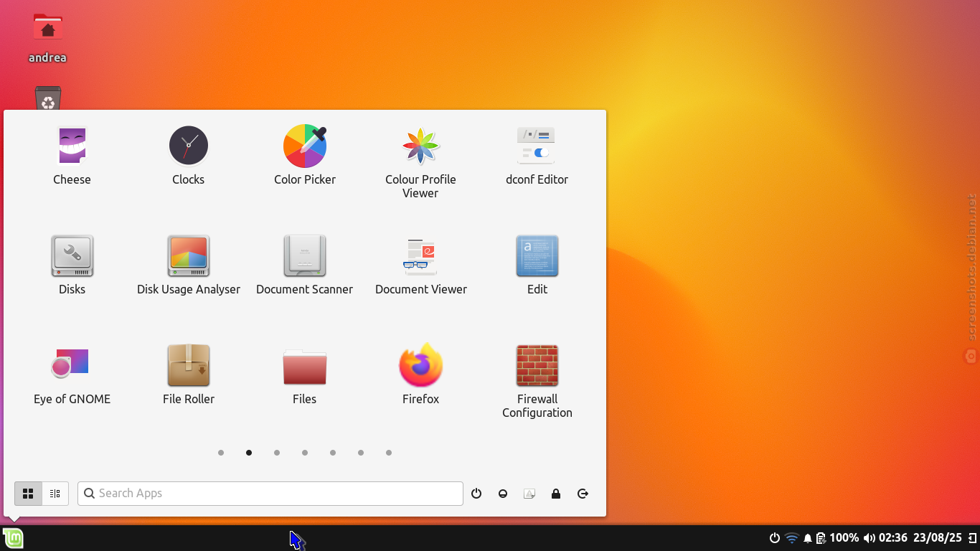The width and height of the screenshot is (980, 551).
Task: Switch to grid view of apps
Action: 28,494
